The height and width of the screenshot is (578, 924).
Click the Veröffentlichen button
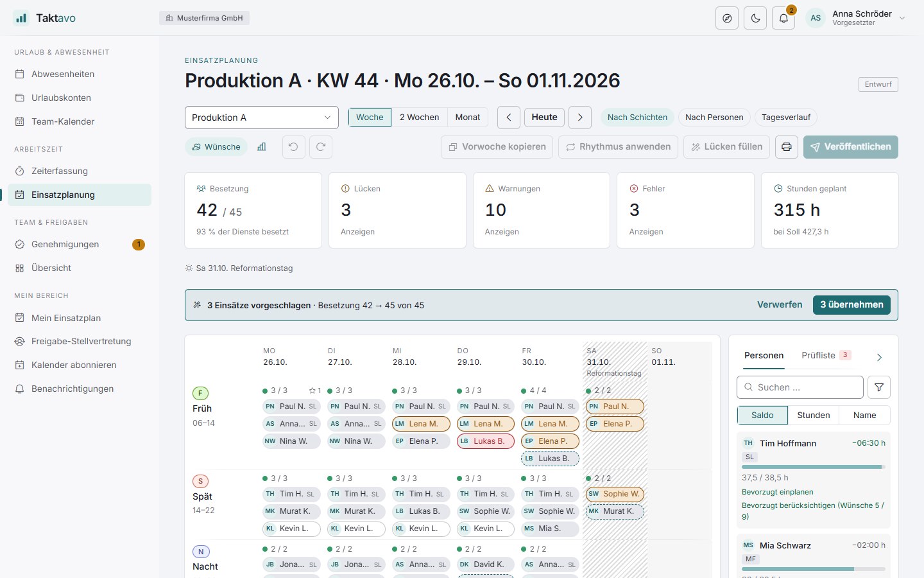pyautogui.click(x=851, y=147)
